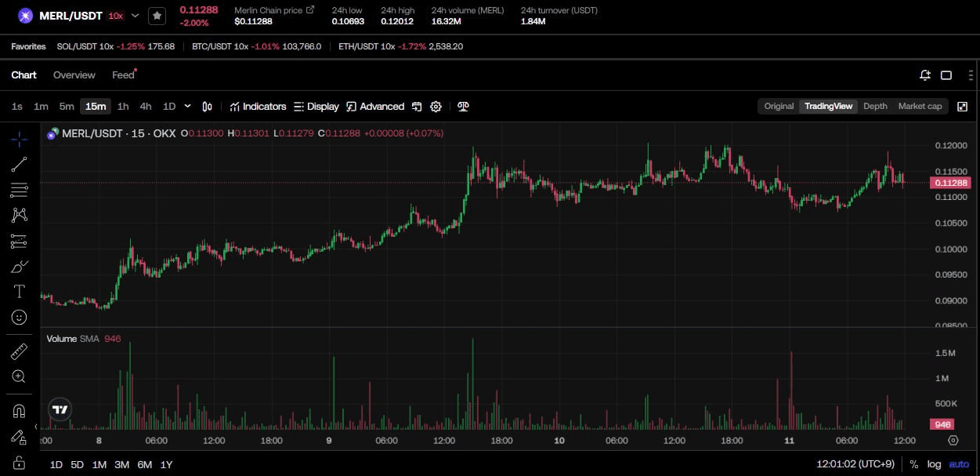Open external Merlin Chain price link icon

tap(310, 10)
